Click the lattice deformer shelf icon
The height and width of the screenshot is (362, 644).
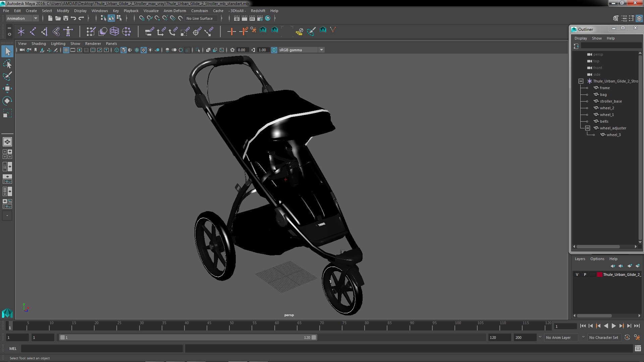point(114,32)
